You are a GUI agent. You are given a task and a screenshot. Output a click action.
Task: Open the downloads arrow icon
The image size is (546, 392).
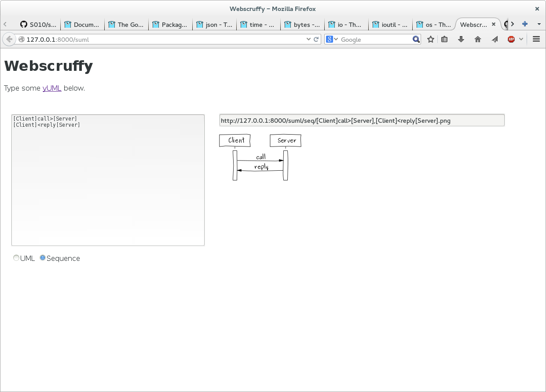[461, 39]
